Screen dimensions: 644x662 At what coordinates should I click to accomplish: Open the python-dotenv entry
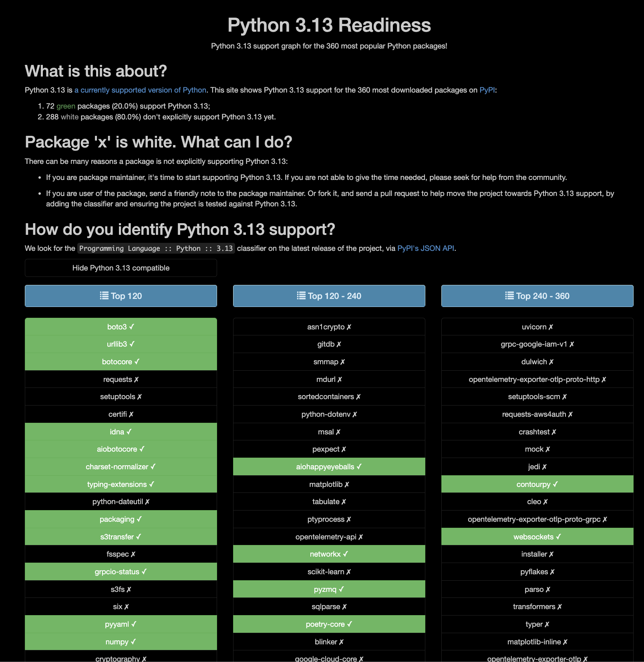pyautogui.click(x=329, y=414)
